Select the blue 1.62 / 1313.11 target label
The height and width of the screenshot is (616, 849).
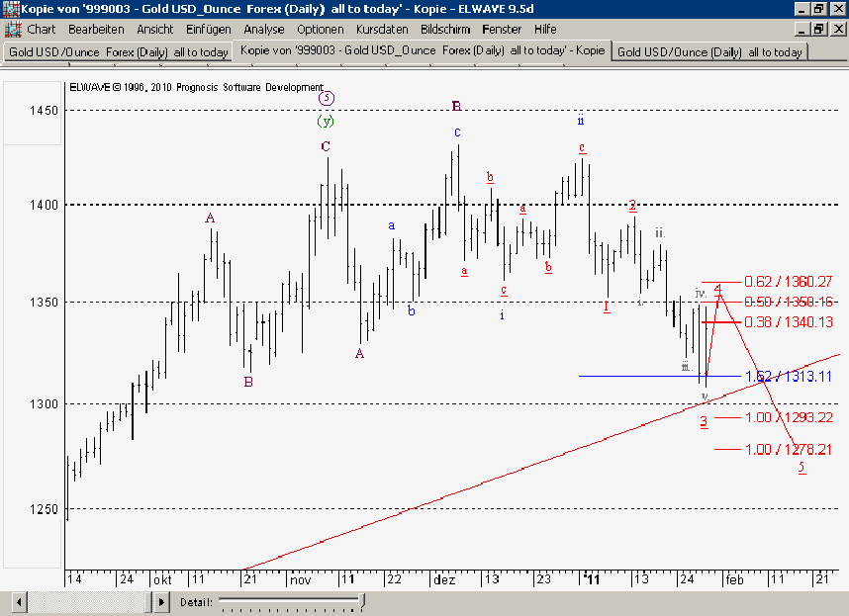[x=788, y=377]
